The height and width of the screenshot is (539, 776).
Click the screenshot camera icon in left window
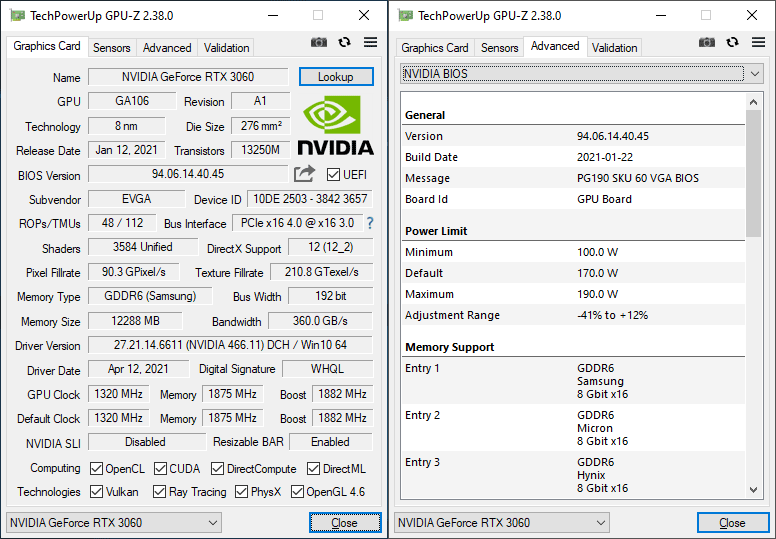click(319, 43)
